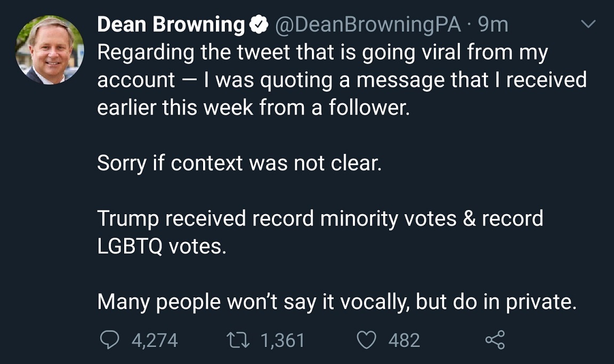The height and width of the screenshot is (364, 614).
Task: View the 4,274 replies count
Action: coord(155,340)
